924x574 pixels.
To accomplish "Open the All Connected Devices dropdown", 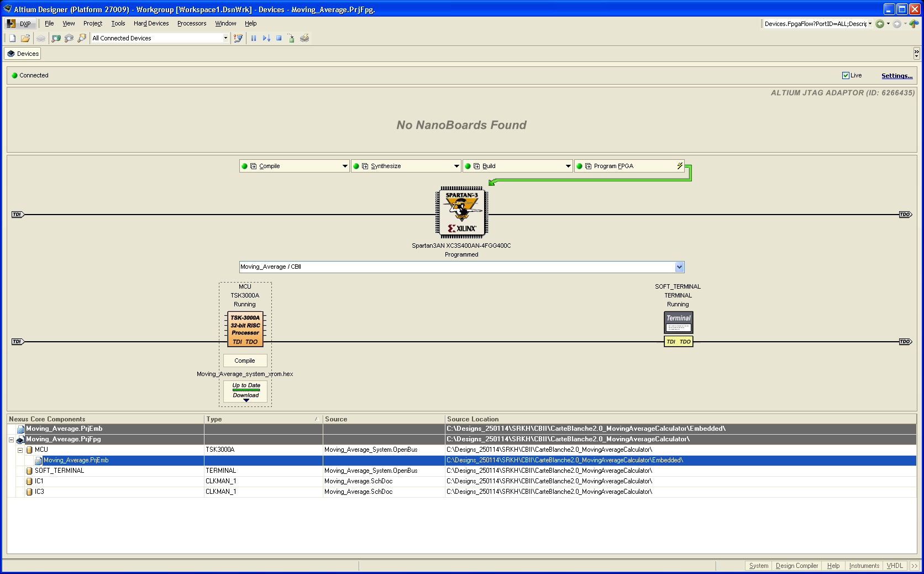I will coord(225,38).
